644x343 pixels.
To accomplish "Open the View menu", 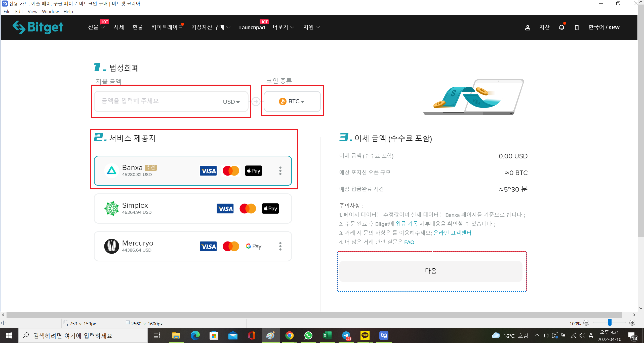I will 32,12.
